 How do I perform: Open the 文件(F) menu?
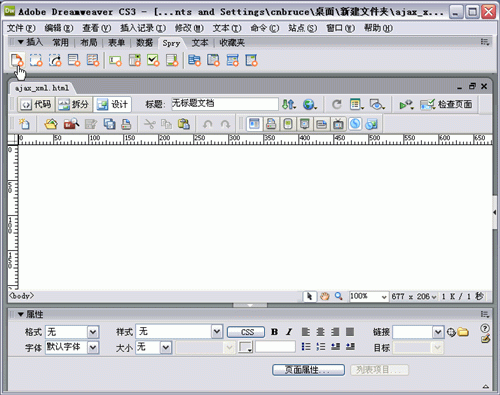coord(21,28)
